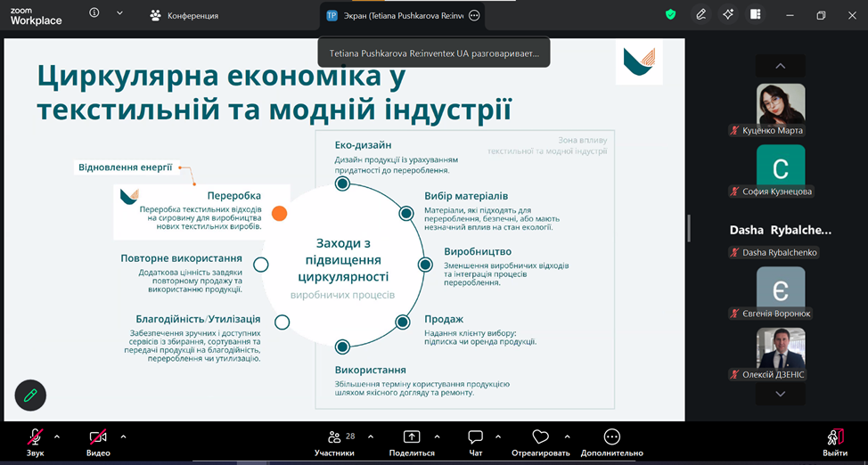
Task: Click the Поделиться share screen button
Action: coord(412,444)
